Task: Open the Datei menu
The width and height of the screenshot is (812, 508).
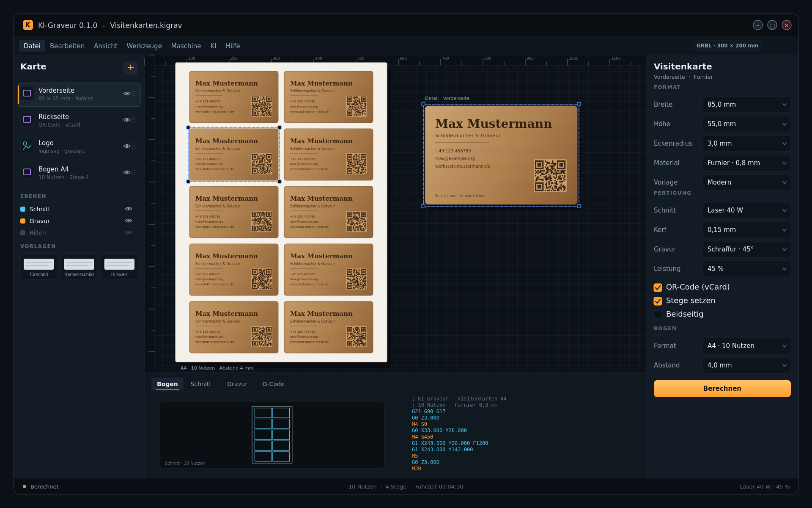Action: 32,46
